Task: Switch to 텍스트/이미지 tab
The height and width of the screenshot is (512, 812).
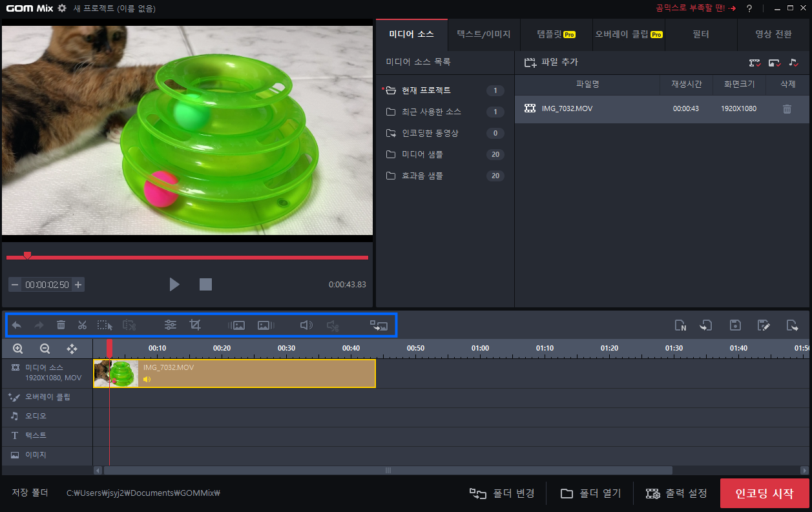Action: click(484, 35)
